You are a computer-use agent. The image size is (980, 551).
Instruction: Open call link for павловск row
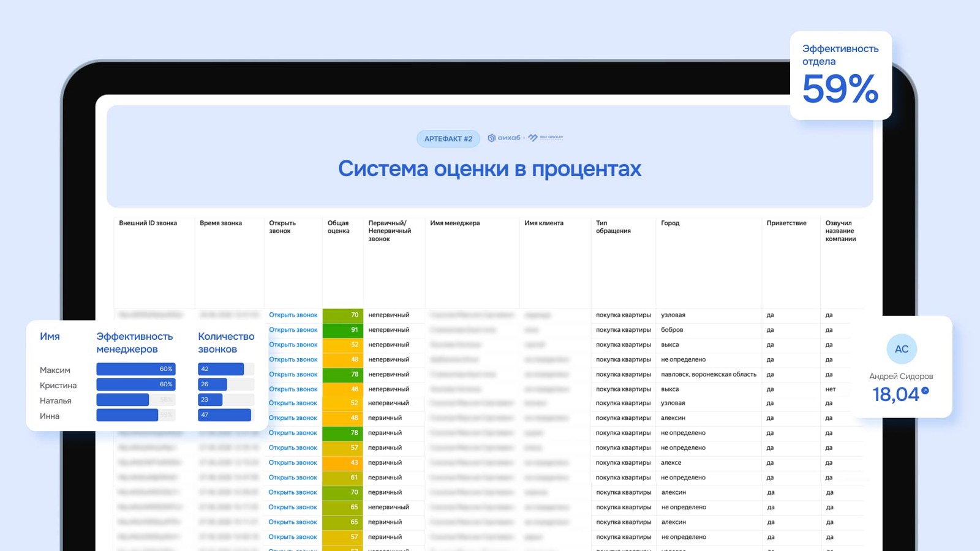tap(293, 375)
